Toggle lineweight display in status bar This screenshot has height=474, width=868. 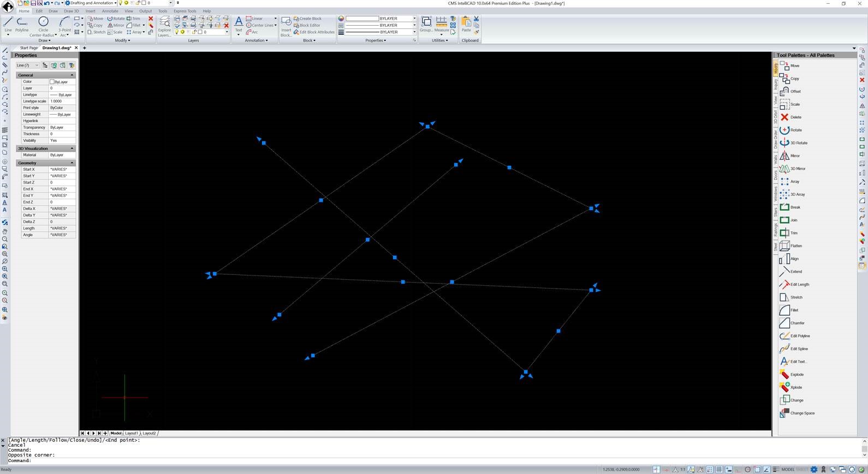776,469
